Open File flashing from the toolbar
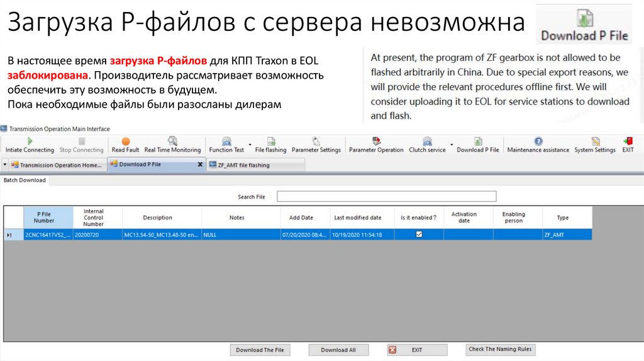 coord(270,145)
